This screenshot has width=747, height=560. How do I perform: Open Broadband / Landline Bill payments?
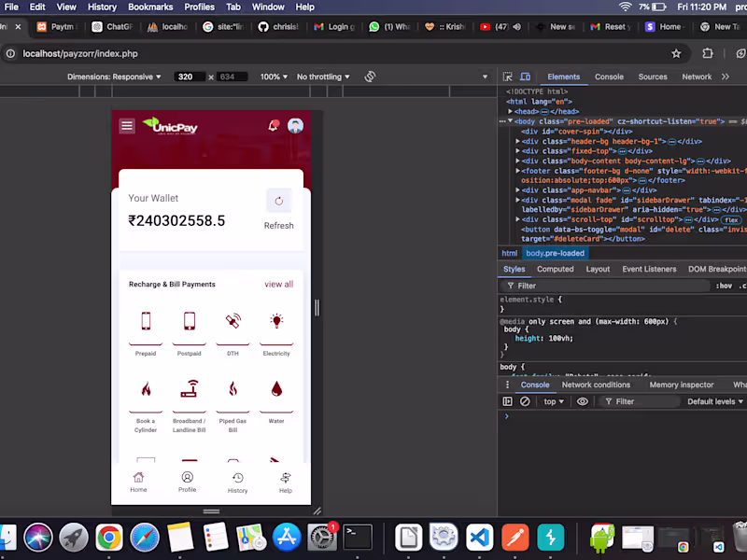coord(189,389)
